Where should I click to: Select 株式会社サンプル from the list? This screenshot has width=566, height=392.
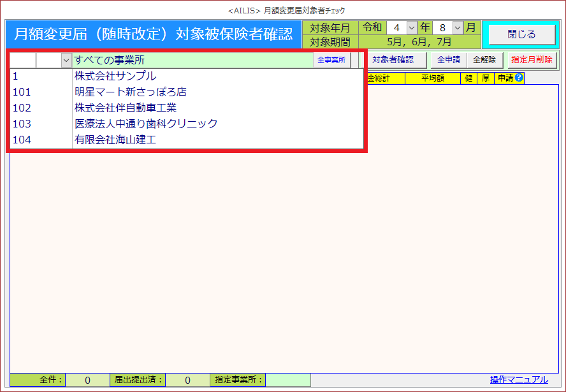(x=115, y=76)
